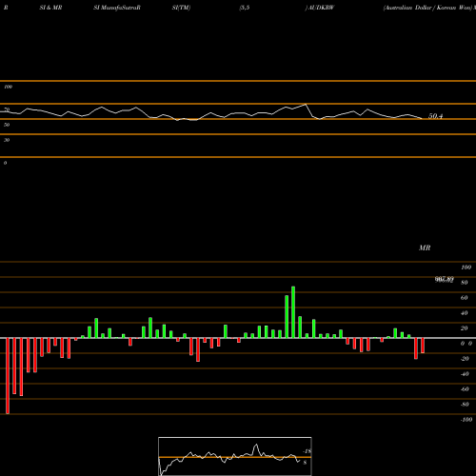This screenshot has height=476, width=476.
Task: Click the MR axis label -40
Action: click(465, 374)
